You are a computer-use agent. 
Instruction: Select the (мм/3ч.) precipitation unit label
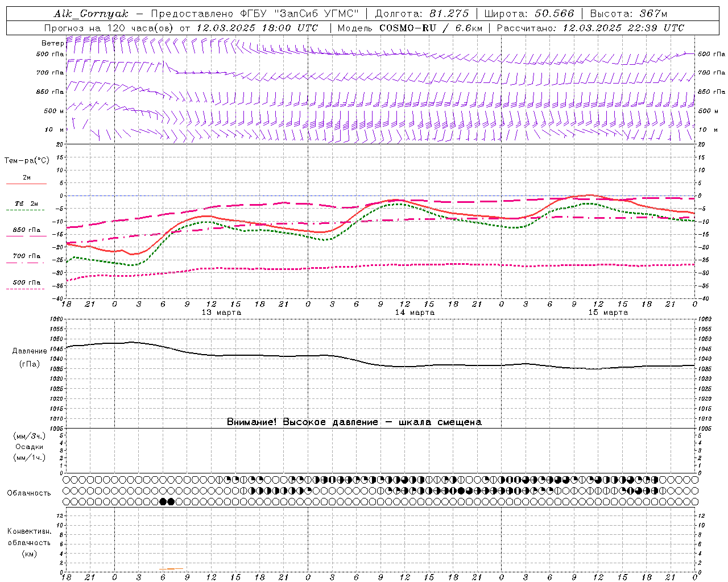coord(30,436)
